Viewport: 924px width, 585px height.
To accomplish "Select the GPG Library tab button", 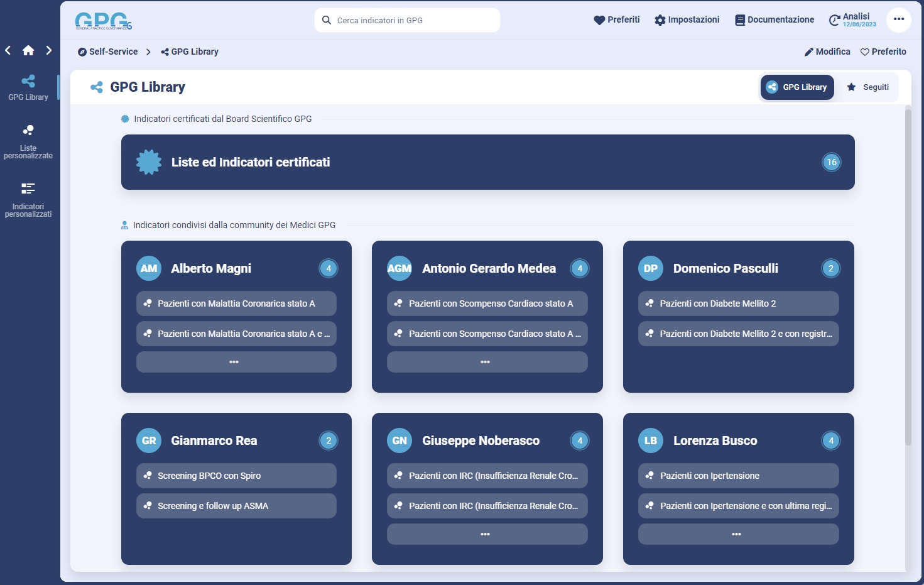I will tap(797, 87).
